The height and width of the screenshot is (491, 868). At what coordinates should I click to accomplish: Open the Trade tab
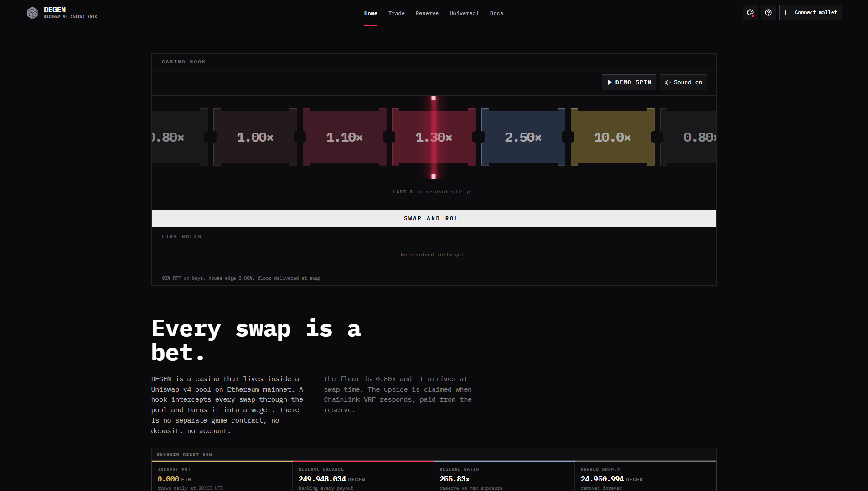pyautogui.click(x=396, y=13)
